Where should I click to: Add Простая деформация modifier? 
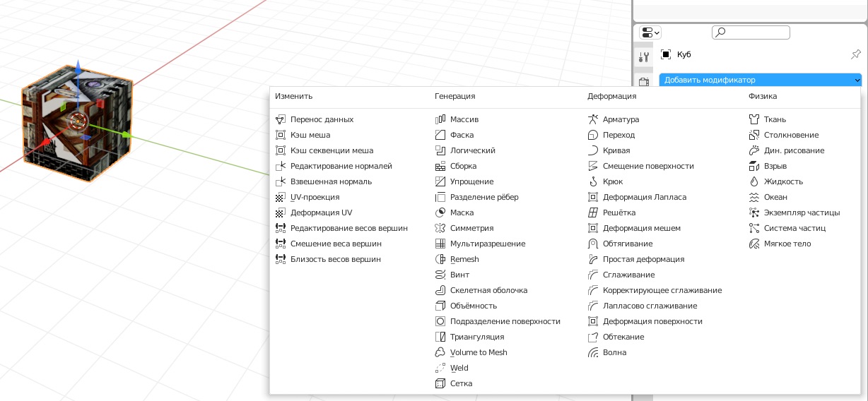pos(636,259)
